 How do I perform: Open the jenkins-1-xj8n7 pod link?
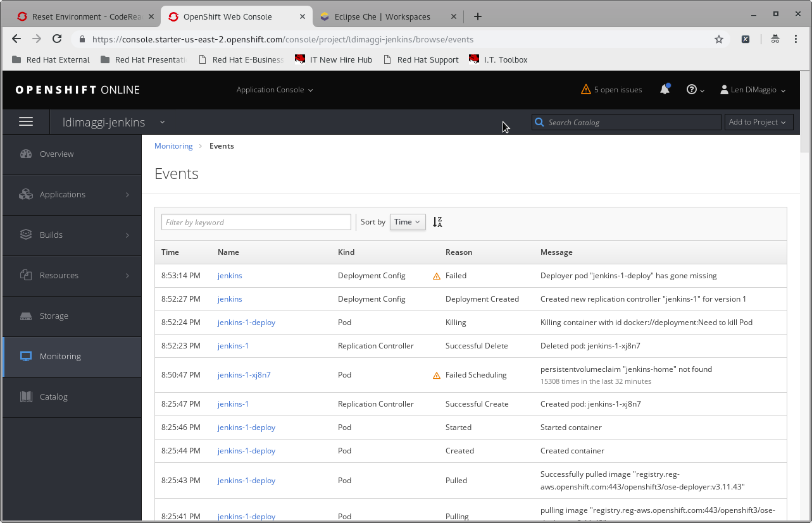[x=244, y=374]
